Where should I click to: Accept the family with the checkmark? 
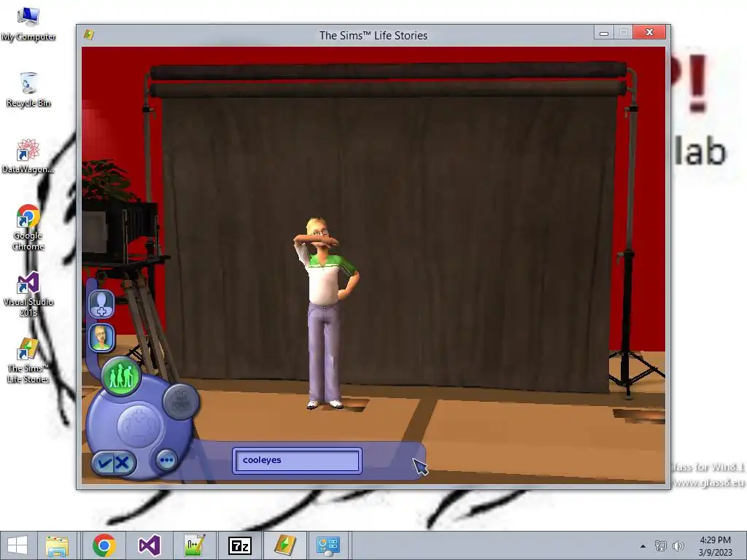click(104, 462)
